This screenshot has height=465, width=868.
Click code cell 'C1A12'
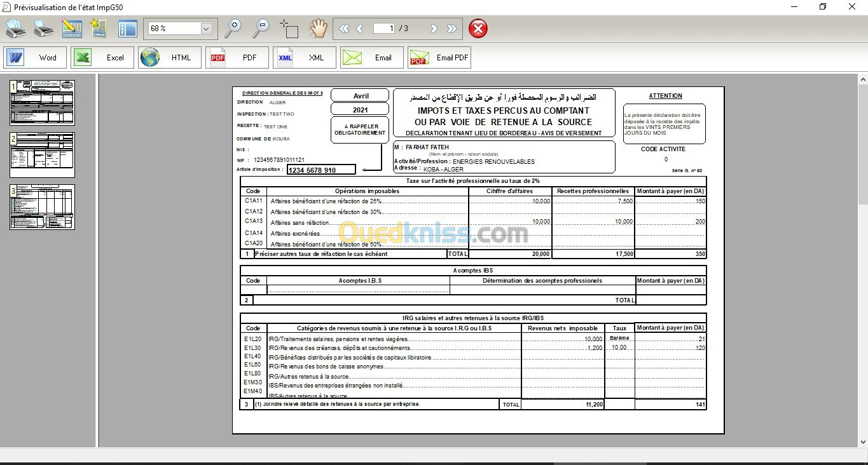pyautogui.click(x=254, y=211)
